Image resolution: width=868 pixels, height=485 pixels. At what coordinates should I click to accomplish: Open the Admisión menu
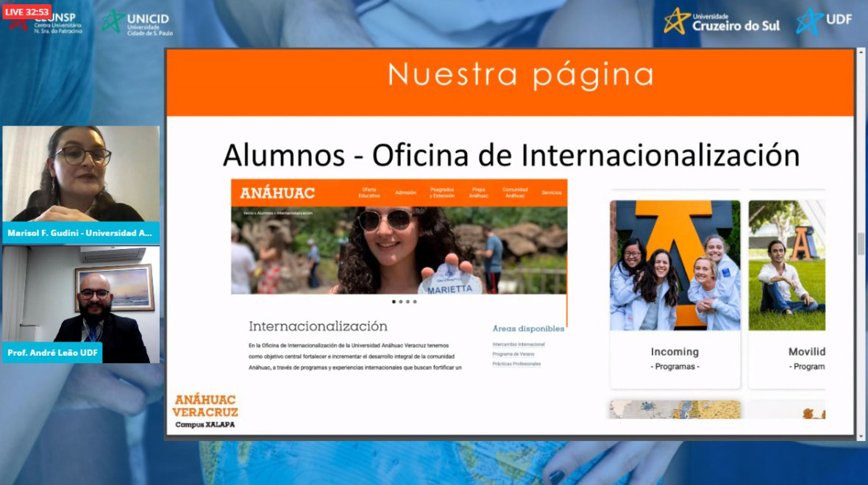(405, 193)
